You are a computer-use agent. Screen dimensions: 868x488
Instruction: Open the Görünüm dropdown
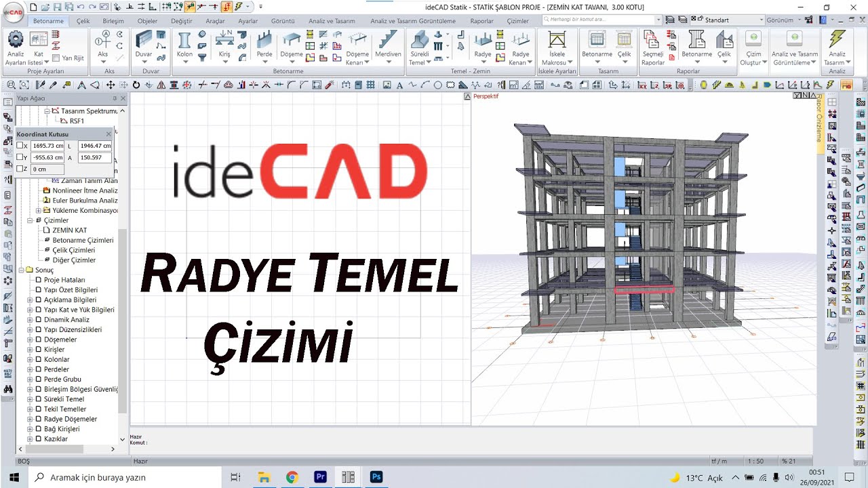click(783, 20)
